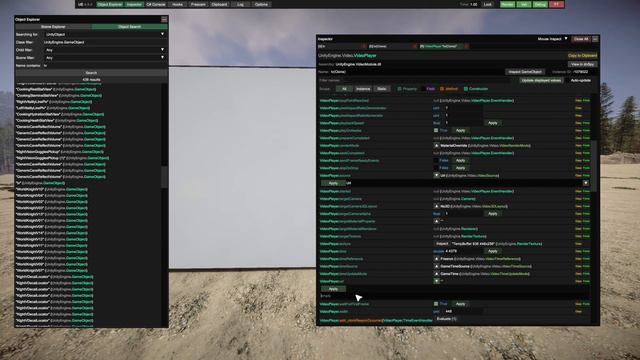This screenshot has height=360, width=640.
Task: Select the Static scope filter
Action: pyautogui.click(x=382, y=89)
